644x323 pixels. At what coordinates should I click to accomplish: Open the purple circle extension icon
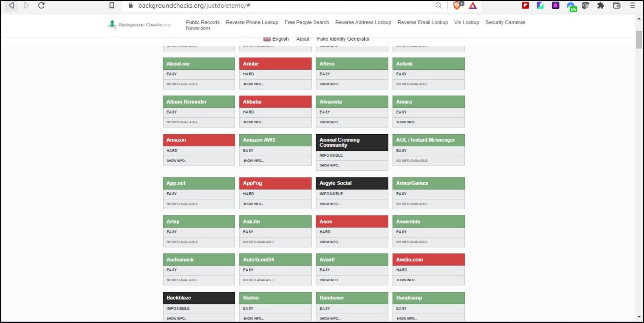555,5
